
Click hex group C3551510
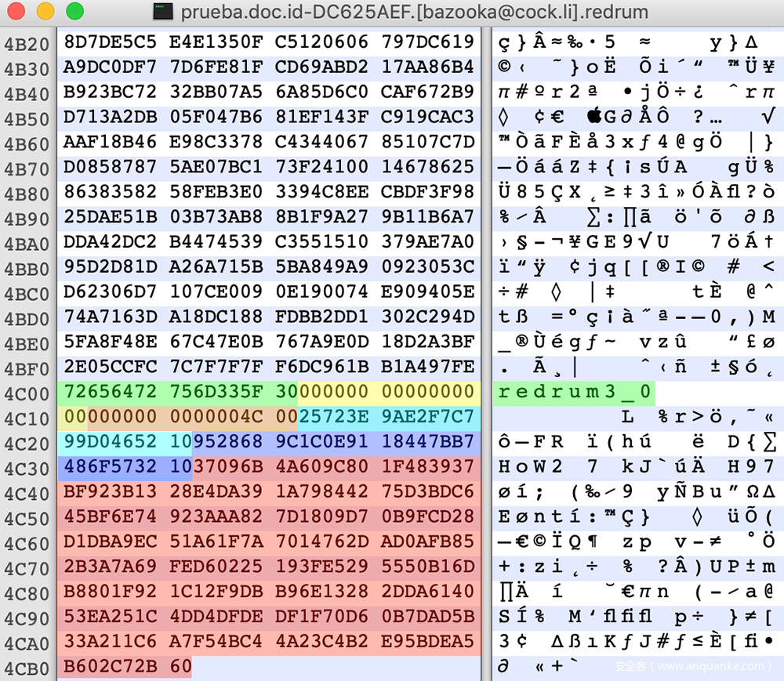click(321, 242)
